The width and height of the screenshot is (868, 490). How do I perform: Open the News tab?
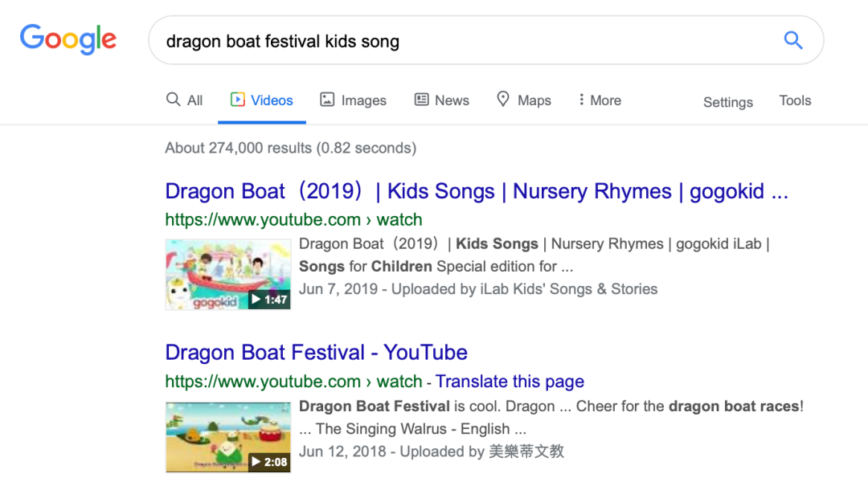pyautogui.click(x=442, y=100)
